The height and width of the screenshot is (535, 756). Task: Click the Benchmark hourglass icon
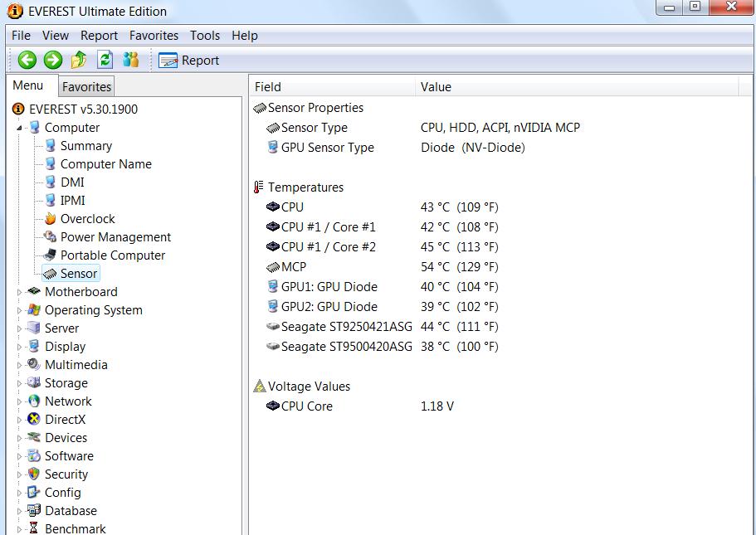tap(34, 528)
